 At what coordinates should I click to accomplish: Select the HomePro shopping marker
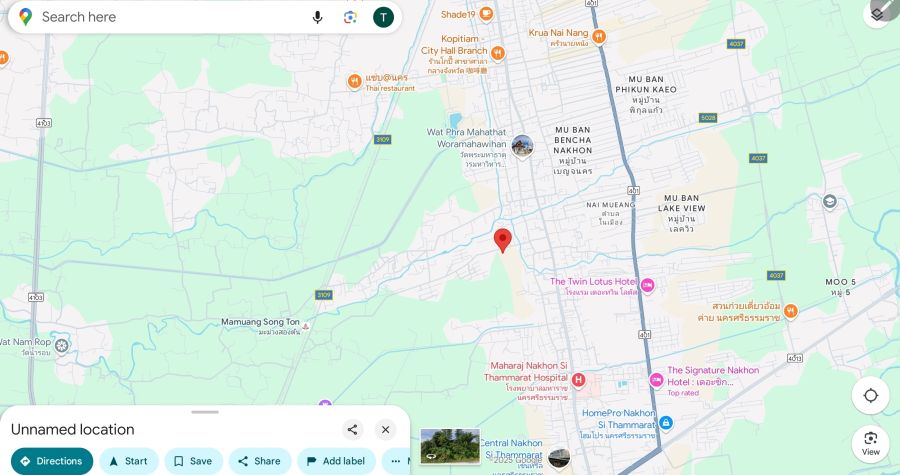pos(666,423)
